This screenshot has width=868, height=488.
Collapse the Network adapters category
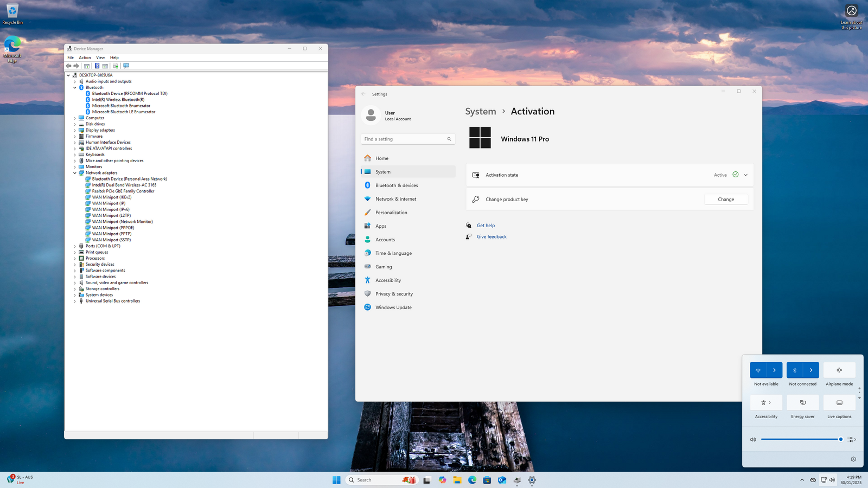tap(75, 173)
